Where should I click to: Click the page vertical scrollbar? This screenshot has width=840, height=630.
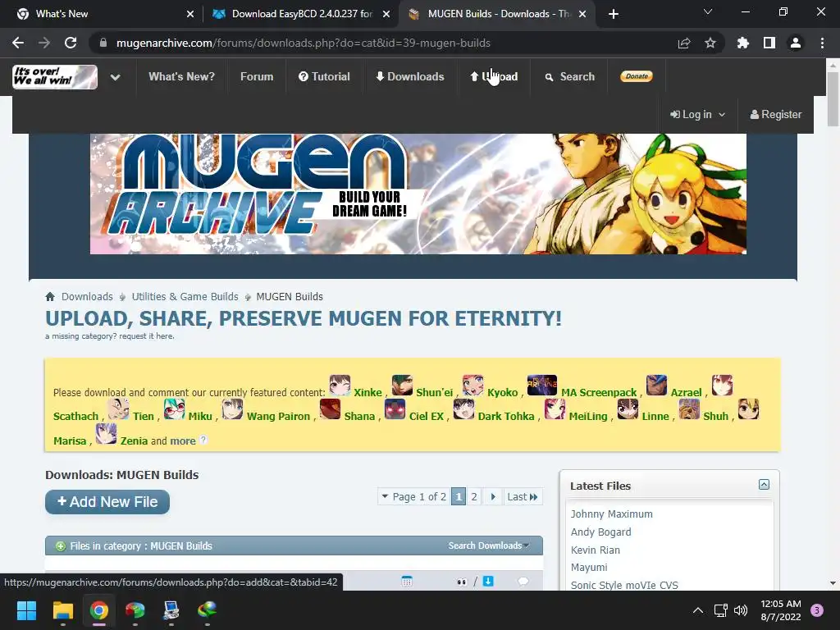click(833, 99)
